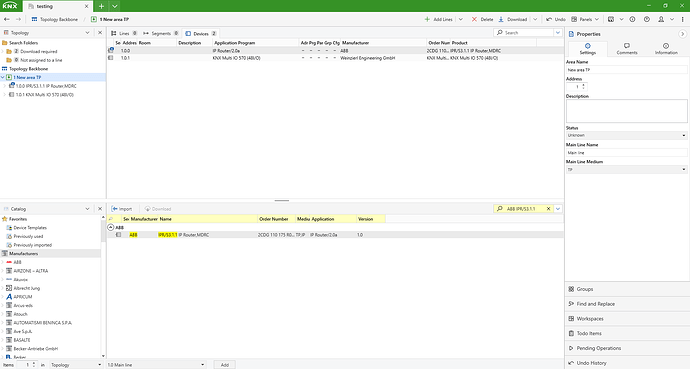Select the IPR/S3.1.1 IP Router catalog row
Screen dimensions: 690x369
(x=335, y=235)
